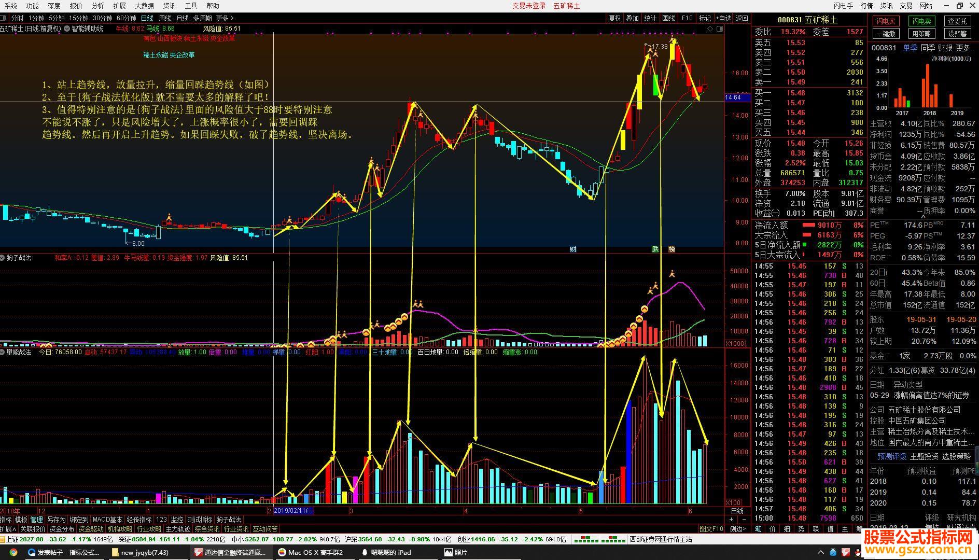Select the 分时 period
This screenshot has height=560, width=979.
(x=17, y=18)
